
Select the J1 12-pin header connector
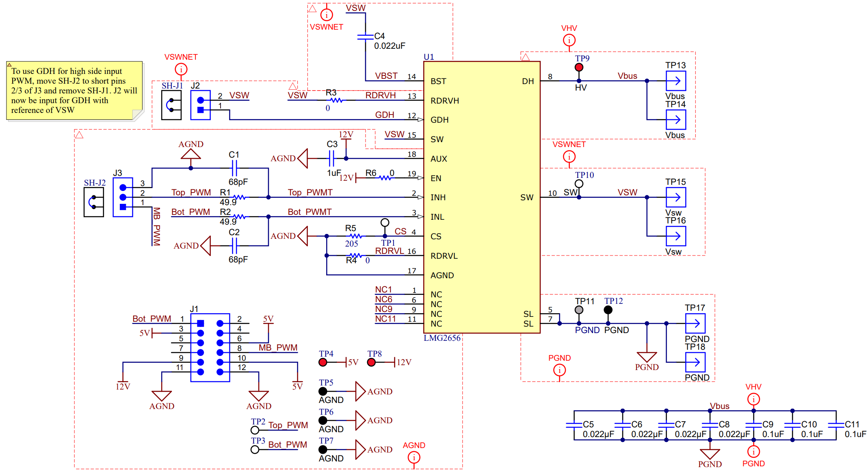(210, 347)
